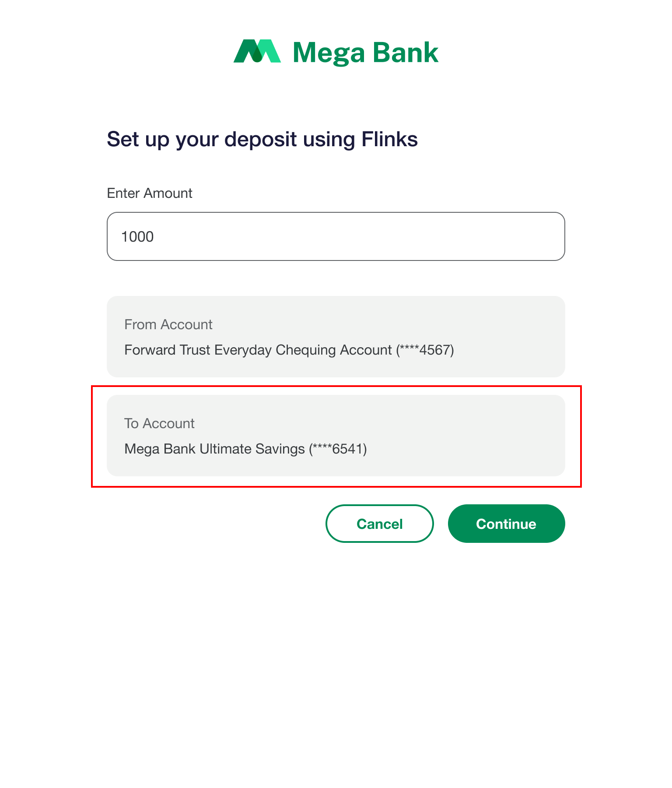Continue to the next deposit step
Image resolution: width=672 pixels, height=788 pixels.
(x=507, y=524)
